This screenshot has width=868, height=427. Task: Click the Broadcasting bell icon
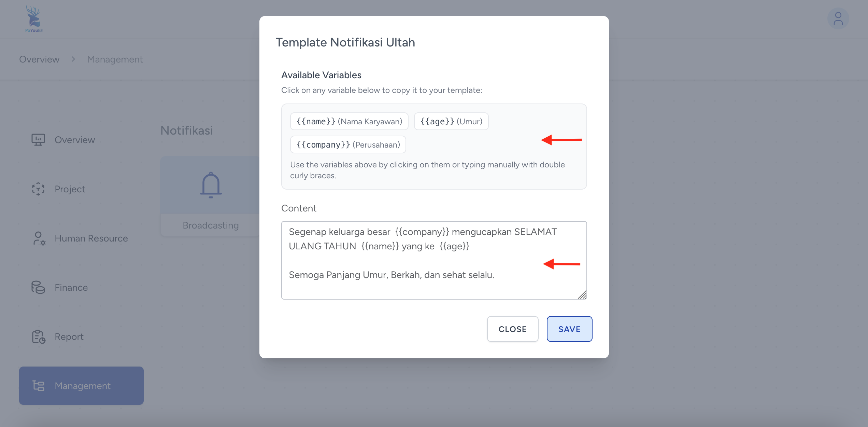pos(211,185)
